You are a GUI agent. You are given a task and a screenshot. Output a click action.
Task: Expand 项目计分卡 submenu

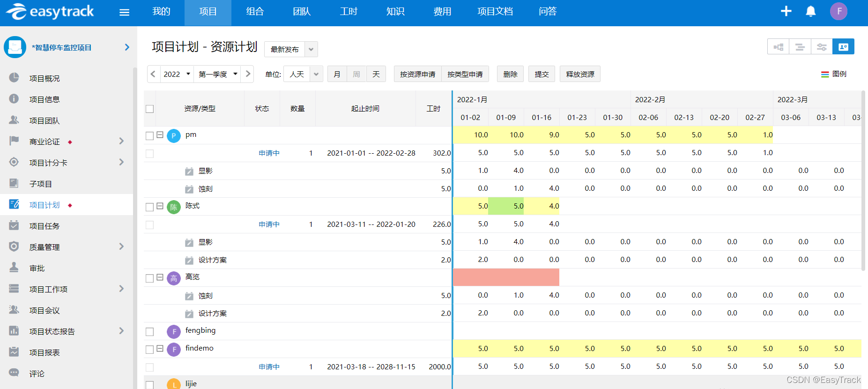tap(121, 162)
